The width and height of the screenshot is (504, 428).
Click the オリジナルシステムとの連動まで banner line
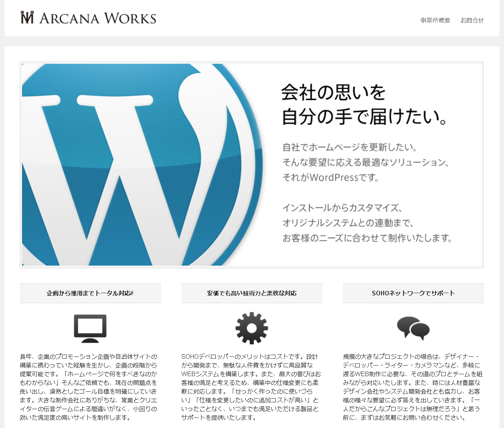tap(349, 223)
